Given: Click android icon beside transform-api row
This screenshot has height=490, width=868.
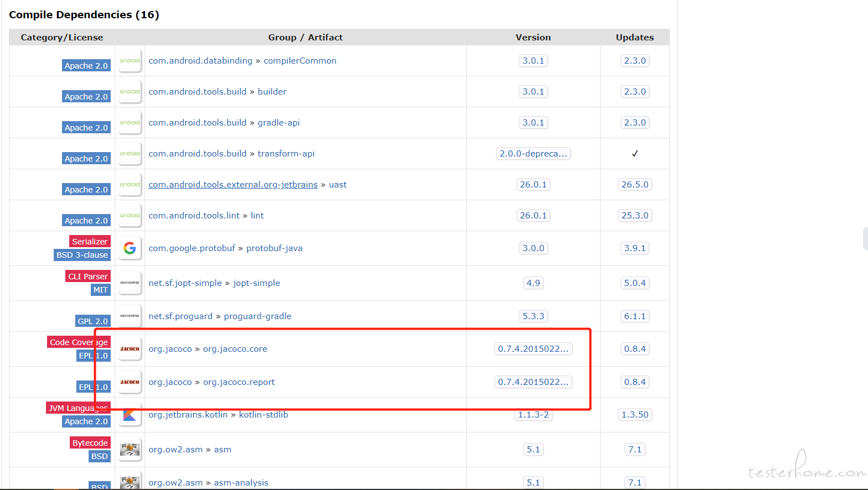Looking at the screenshot, I should click(130, 154).
